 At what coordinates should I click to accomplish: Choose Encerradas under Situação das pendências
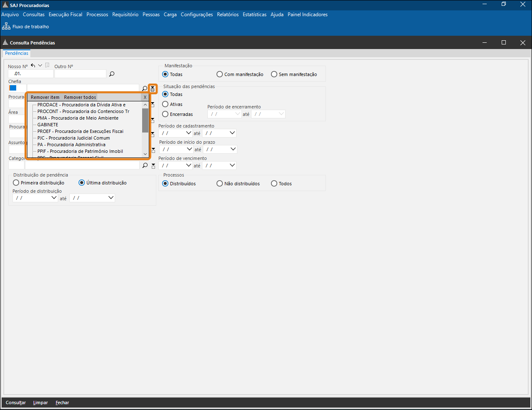coord(165,114)
